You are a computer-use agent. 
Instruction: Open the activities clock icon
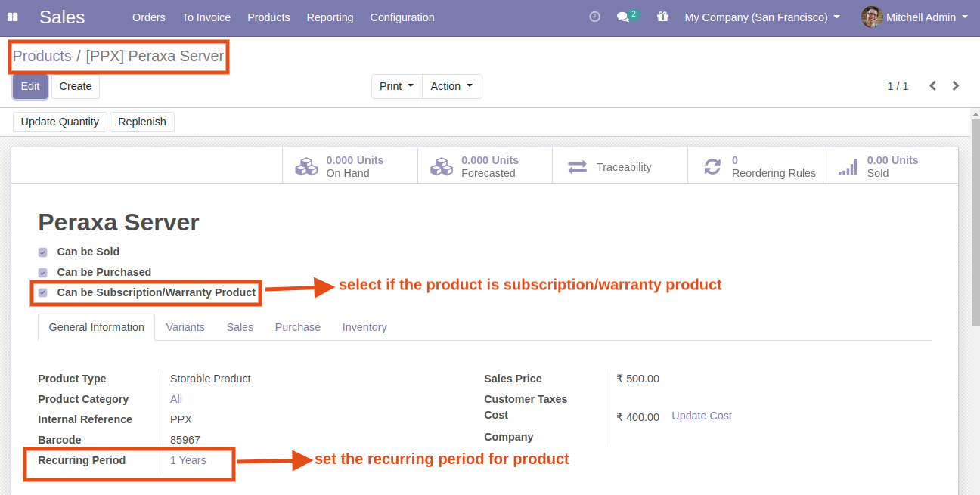click(x=594, y=17)
